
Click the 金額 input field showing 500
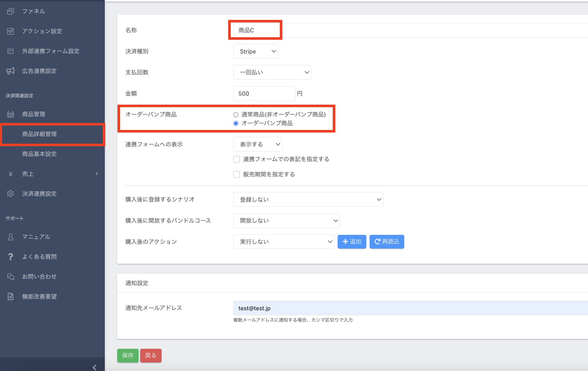[264, 94]
